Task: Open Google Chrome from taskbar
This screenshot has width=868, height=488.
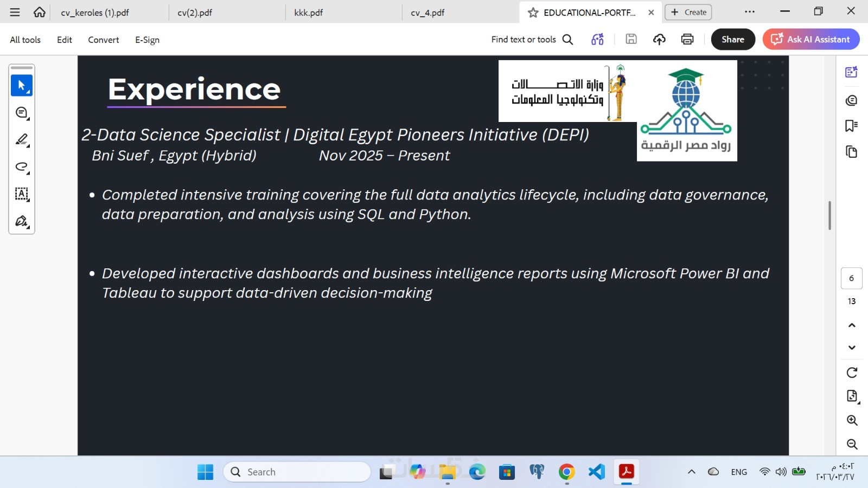Action: tap(566, 472)
